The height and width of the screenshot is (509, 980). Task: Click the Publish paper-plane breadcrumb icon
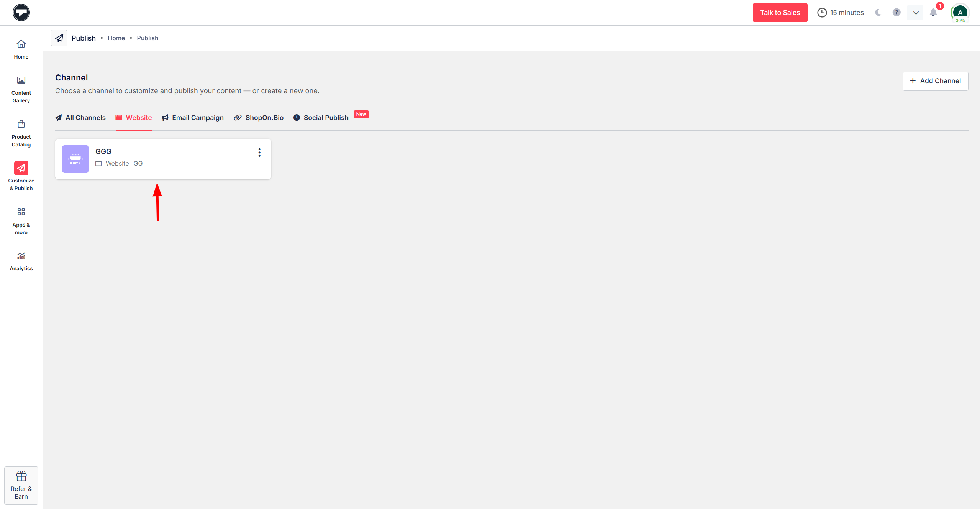pos(59,38)
